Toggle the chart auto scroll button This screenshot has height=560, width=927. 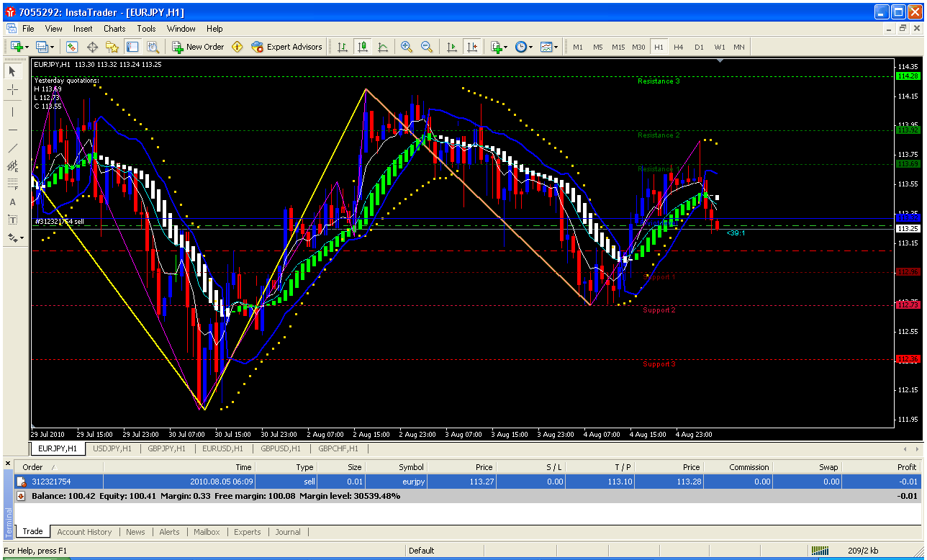[452, 47]
